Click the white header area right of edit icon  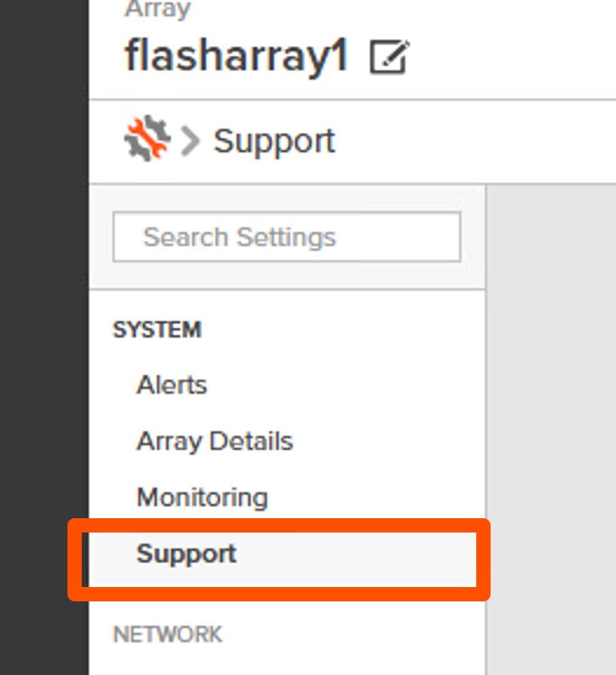(511, 55)
